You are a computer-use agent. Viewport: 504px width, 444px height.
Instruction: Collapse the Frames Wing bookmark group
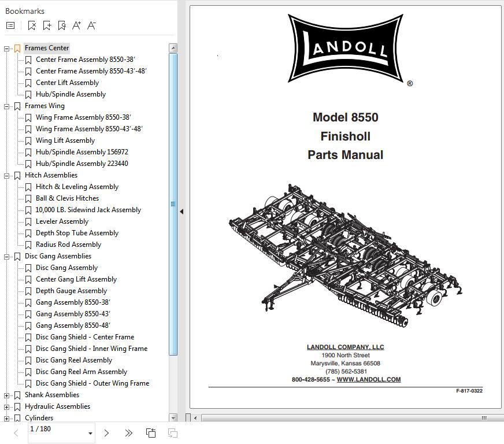click(x=6, y=106)
